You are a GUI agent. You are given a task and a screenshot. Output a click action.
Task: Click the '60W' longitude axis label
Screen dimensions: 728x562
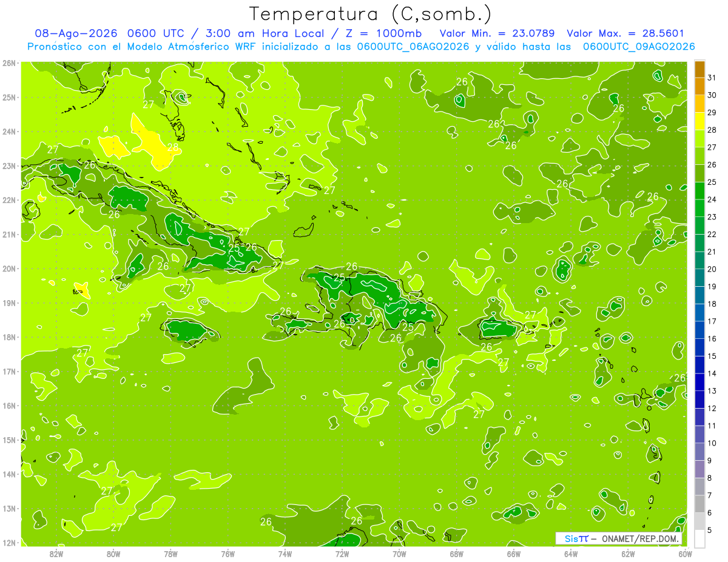[685, 554]
